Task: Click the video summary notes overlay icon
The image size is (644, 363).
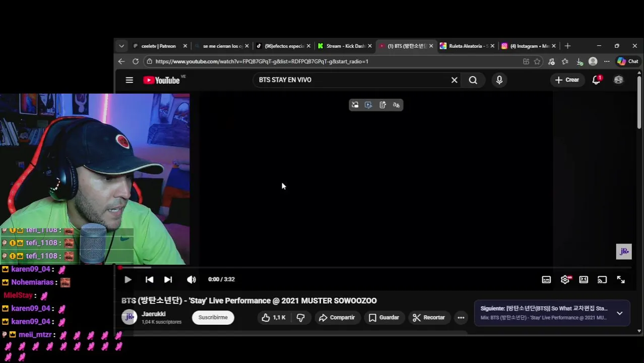Action: point(382,105)
